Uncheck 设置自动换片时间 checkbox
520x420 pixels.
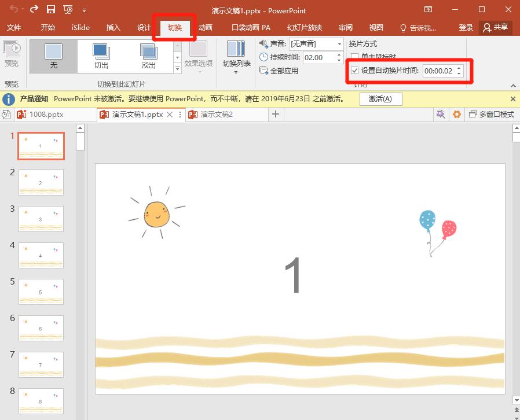pos(355,71)
